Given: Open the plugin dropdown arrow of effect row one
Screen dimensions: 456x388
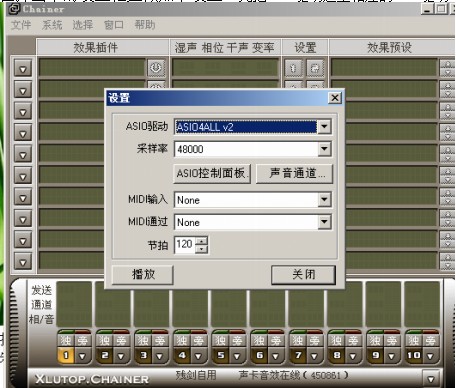Looking at the screenshot, I should (x=23, y=69).
